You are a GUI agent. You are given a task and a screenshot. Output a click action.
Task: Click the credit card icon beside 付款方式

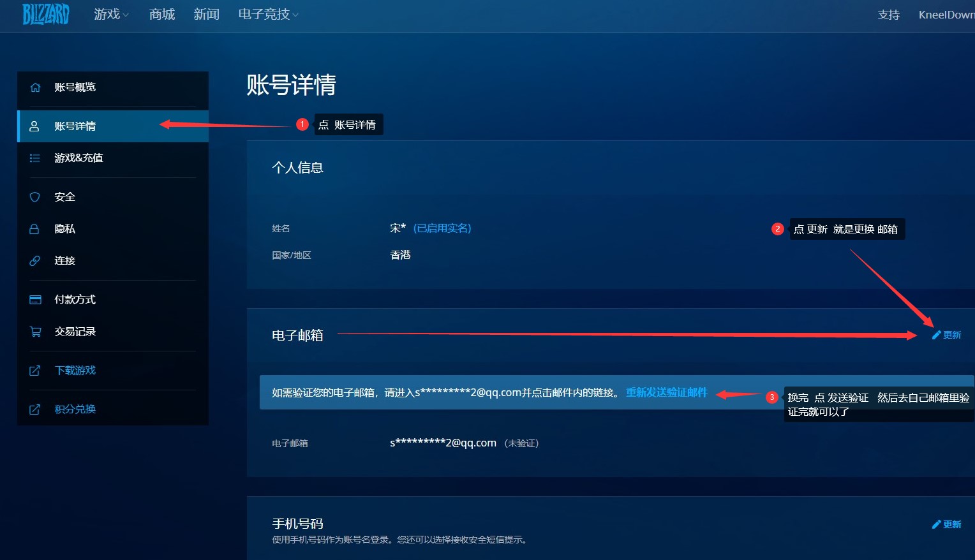click(x=35, y=300)
